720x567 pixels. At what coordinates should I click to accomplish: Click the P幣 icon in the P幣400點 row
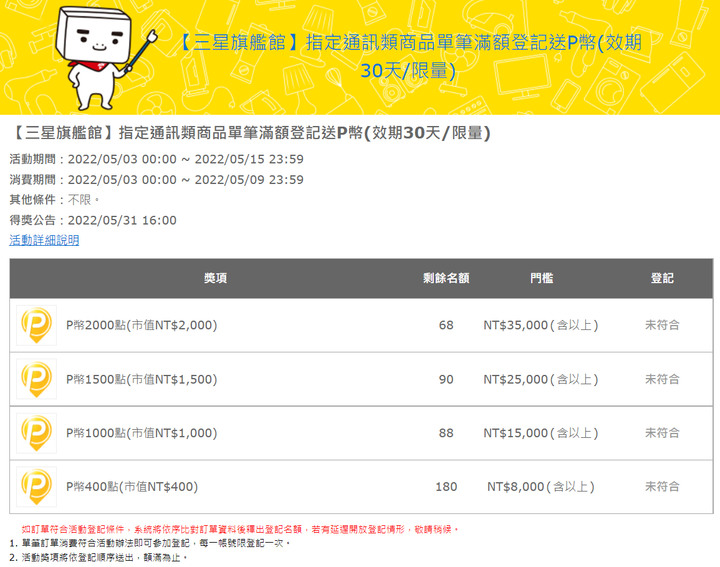click(36, 487)
